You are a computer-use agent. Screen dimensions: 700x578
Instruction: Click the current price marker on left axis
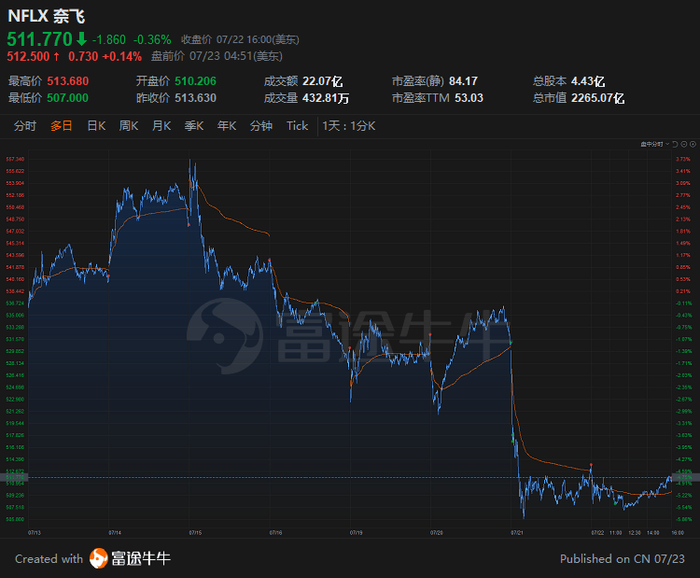pyautogui.click(x=14, y=478)
